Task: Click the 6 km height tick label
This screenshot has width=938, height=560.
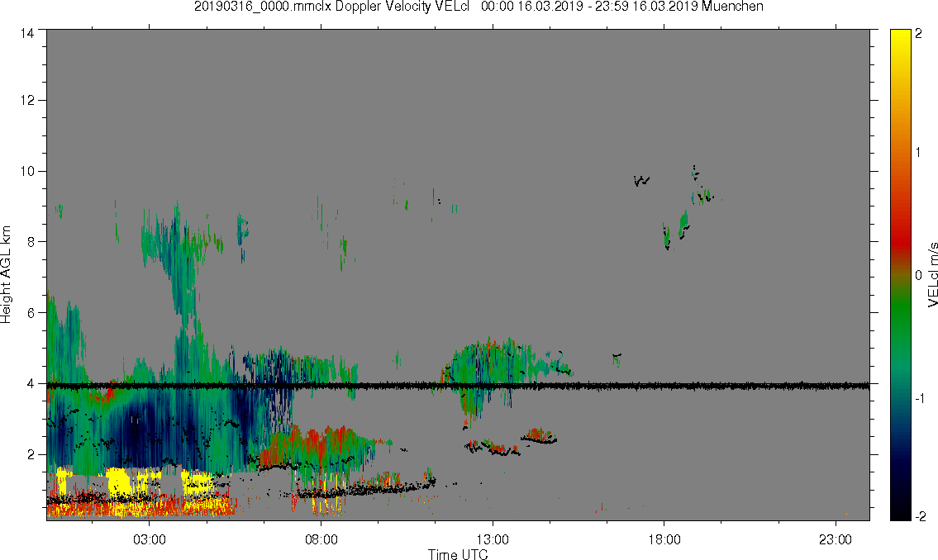Action: click(31, 312)
